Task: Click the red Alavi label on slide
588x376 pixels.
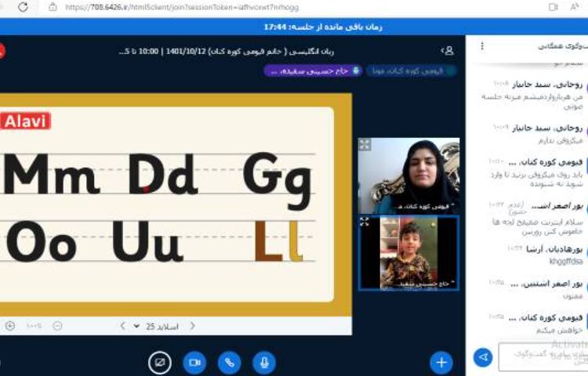Action: [26, 121]
